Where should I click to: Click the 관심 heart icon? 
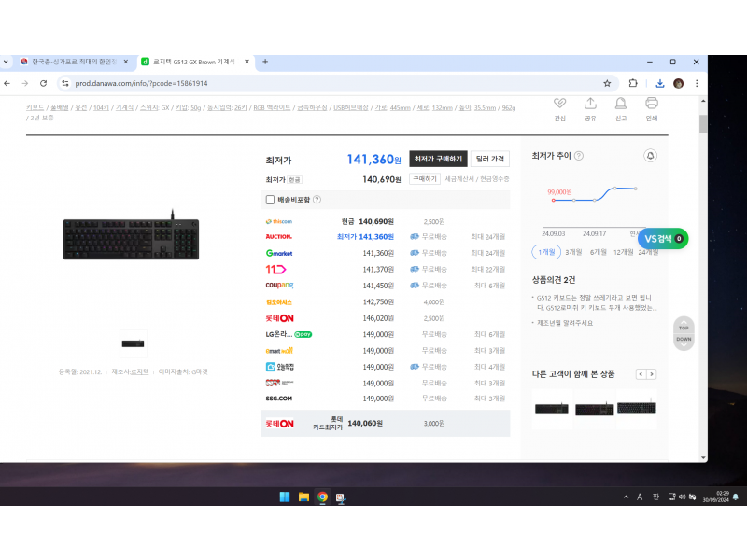(x=559, y=104)
